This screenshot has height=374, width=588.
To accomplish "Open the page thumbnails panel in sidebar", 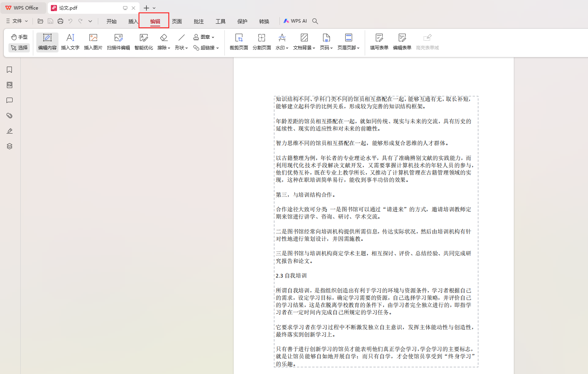I will 10,85.
